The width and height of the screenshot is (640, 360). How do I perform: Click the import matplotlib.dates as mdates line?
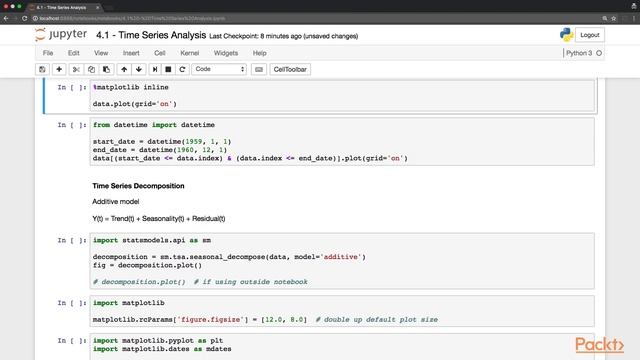[162, 349]
